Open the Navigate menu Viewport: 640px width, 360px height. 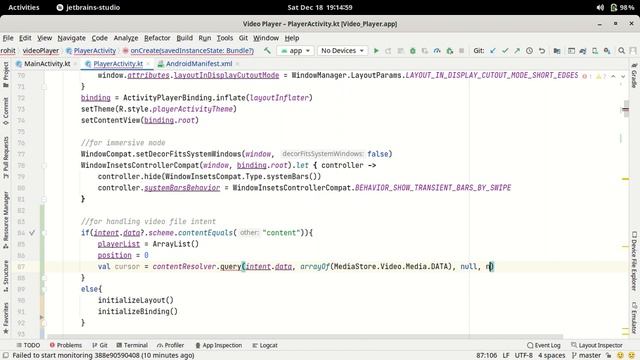coord(71,38)
